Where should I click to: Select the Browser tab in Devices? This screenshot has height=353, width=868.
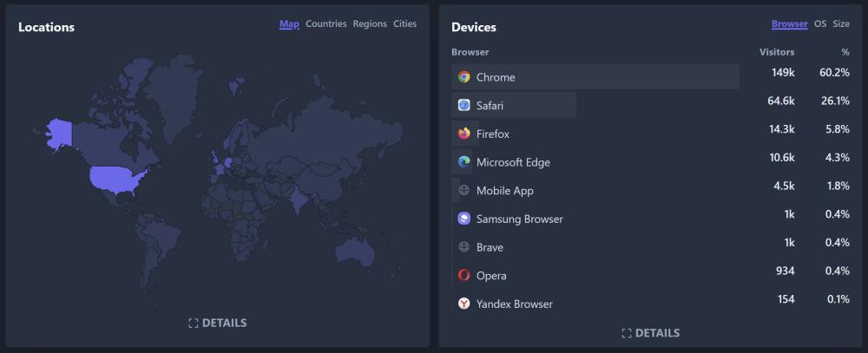pos(790,24)
